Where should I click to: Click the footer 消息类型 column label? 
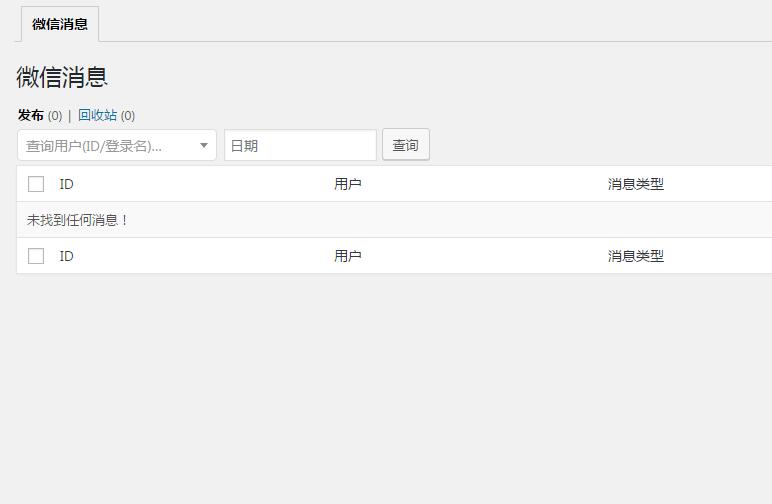tap(636, 256)
